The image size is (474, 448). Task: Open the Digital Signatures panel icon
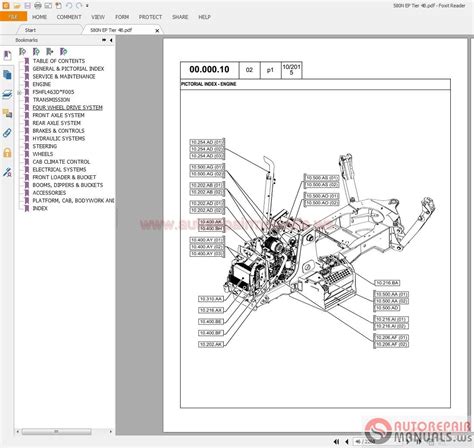[x=7, y=172]
